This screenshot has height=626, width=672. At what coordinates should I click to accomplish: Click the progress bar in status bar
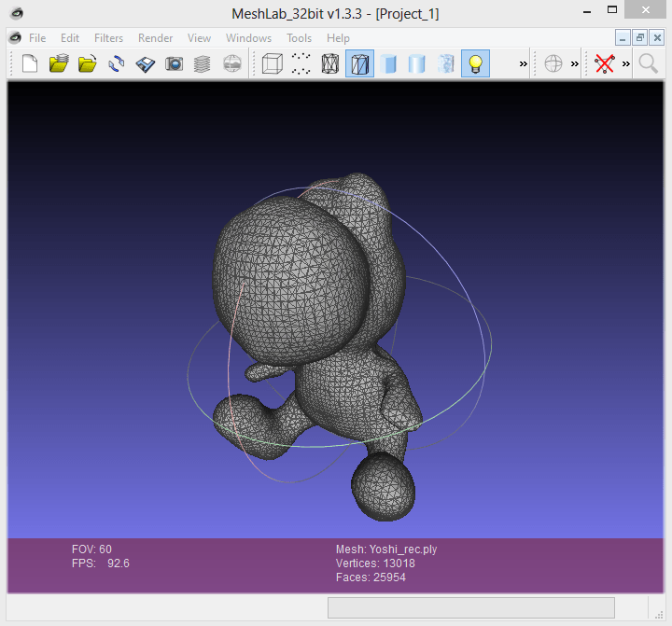tap(470, 607)
